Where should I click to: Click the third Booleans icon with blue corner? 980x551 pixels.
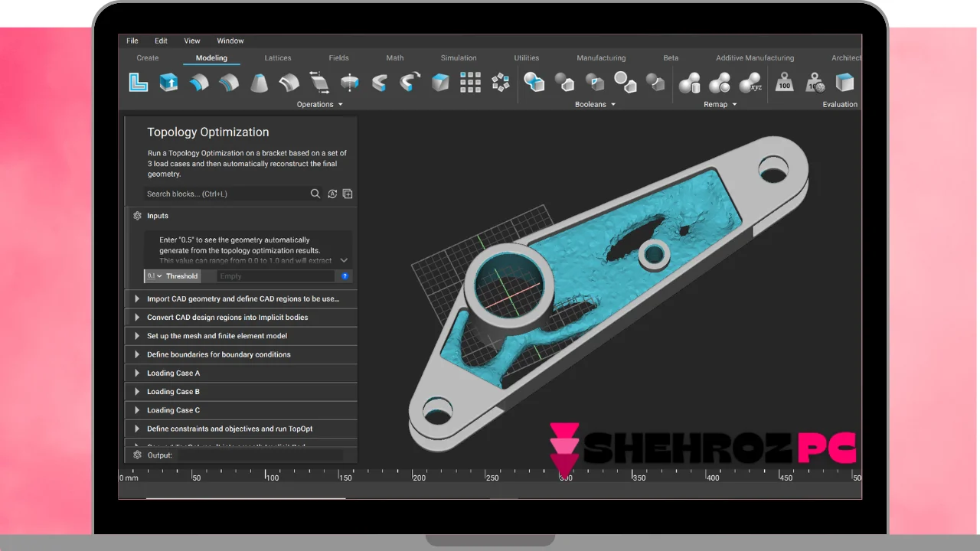click(595, 82)
